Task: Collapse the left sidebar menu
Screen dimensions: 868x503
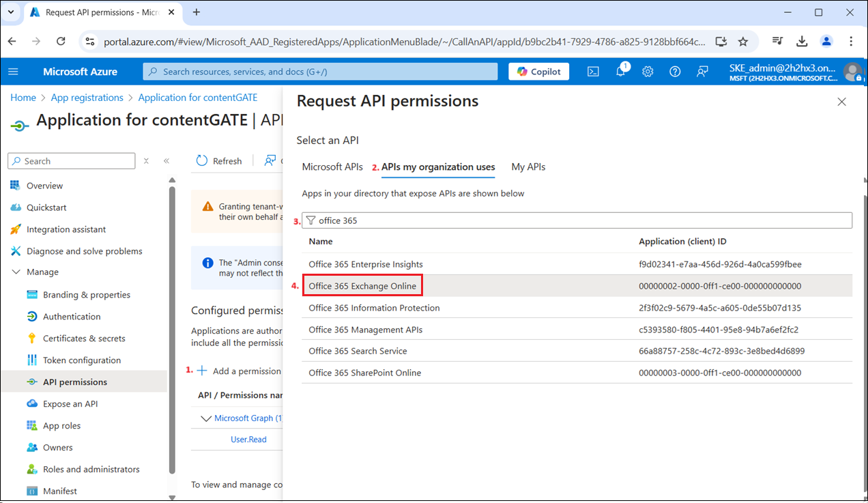Action: point(167,161)
